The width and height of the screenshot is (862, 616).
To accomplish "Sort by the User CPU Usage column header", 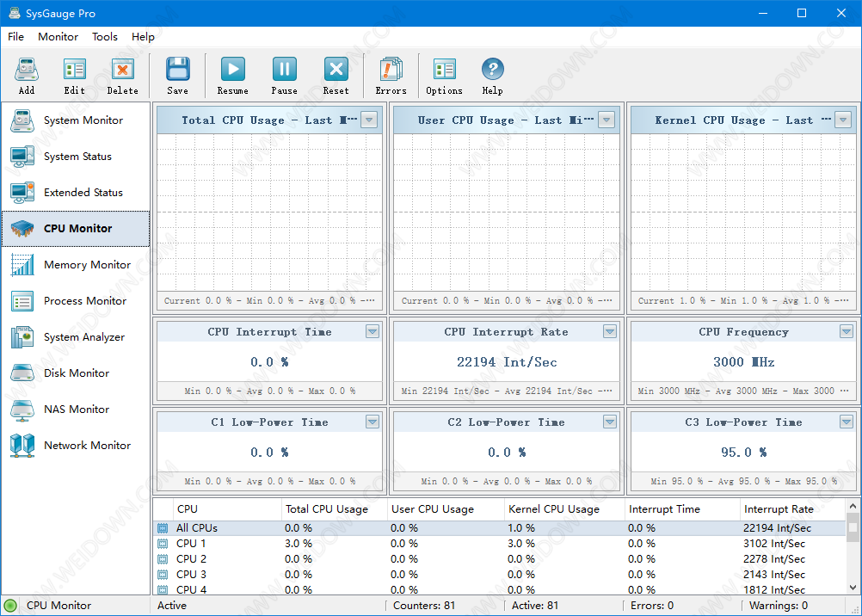I will (x=446, y=509).
